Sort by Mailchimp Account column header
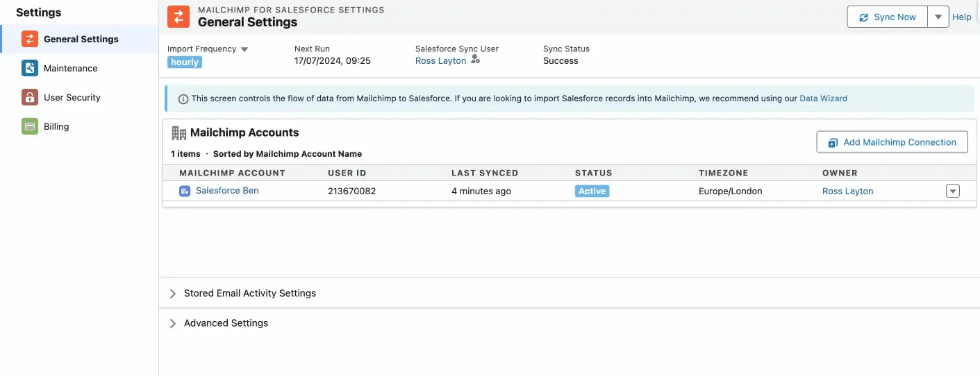Screen dimensions: 980x376 coord(232,173)
